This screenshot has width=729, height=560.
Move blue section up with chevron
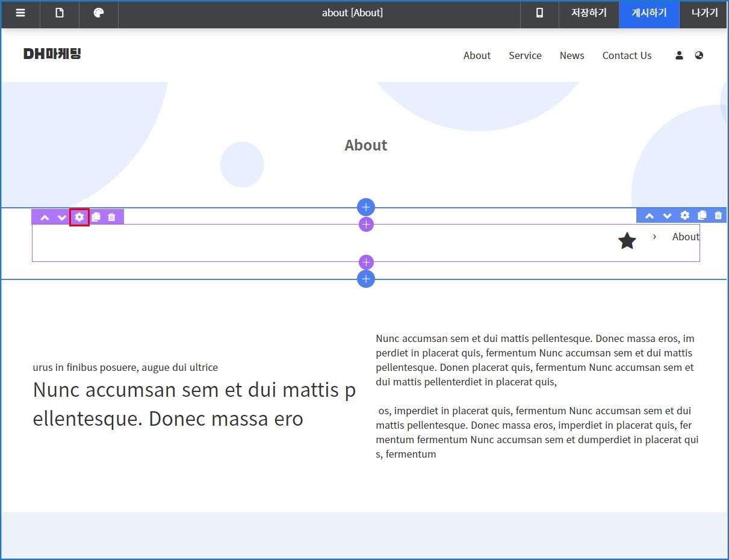click(x=650, y=216)
